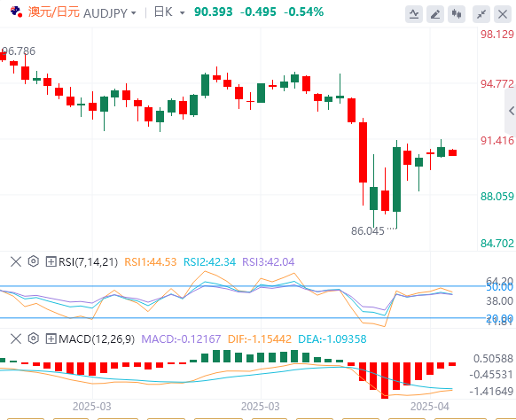
Task: Click the 86.045 low price marker
Action: (368, 231)
